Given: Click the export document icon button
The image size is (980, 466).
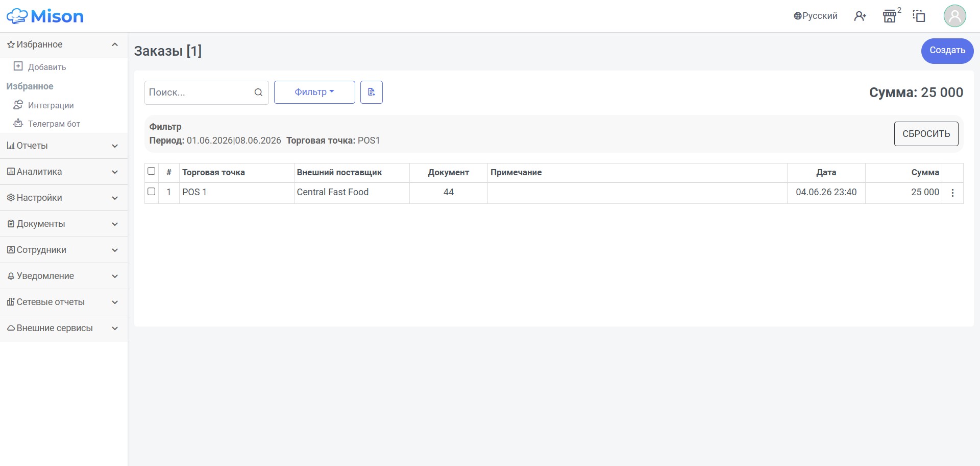Looking at the screenshot, I should click(x=372, y=92).
